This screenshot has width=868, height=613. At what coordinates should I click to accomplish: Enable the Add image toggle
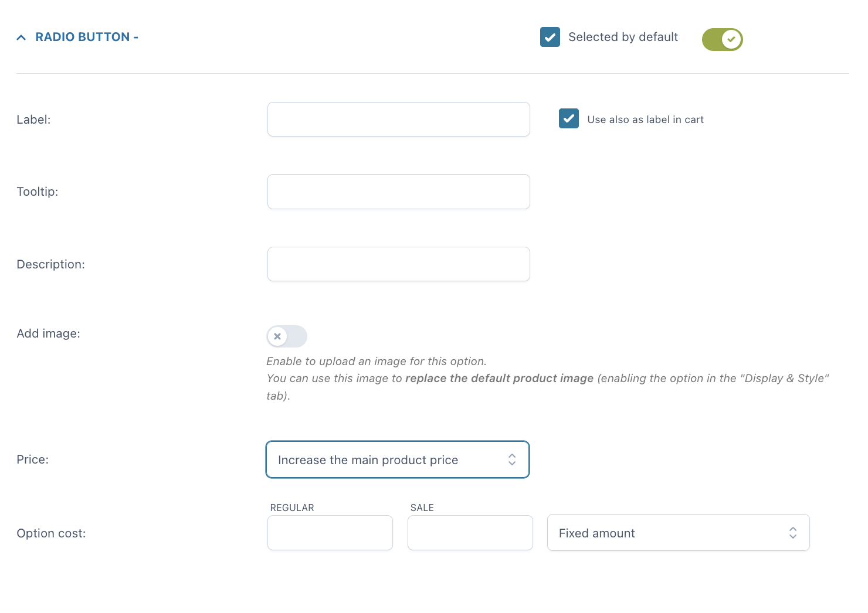287,336
